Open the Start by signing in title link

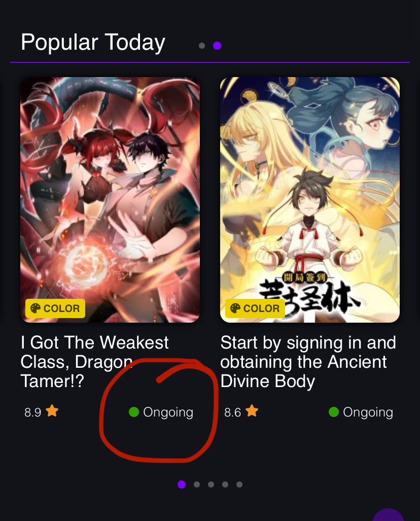coord(308,362)
